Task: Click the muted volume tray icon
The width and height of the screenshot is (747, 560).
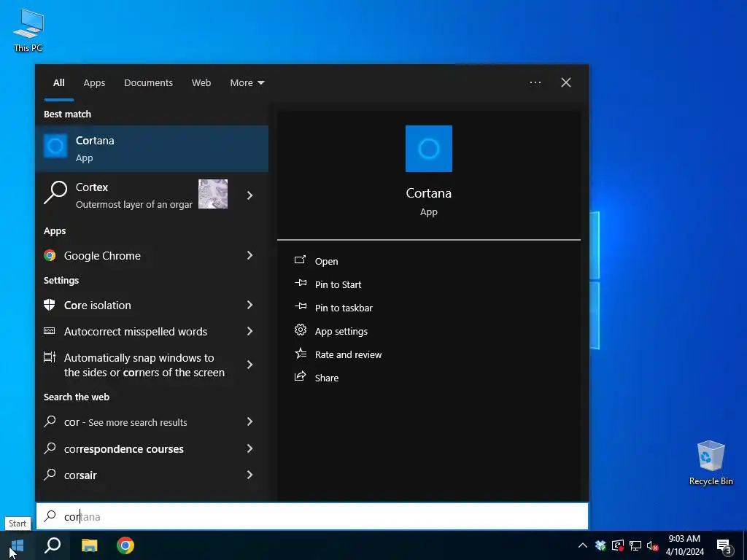Action: tap(652, 545)
